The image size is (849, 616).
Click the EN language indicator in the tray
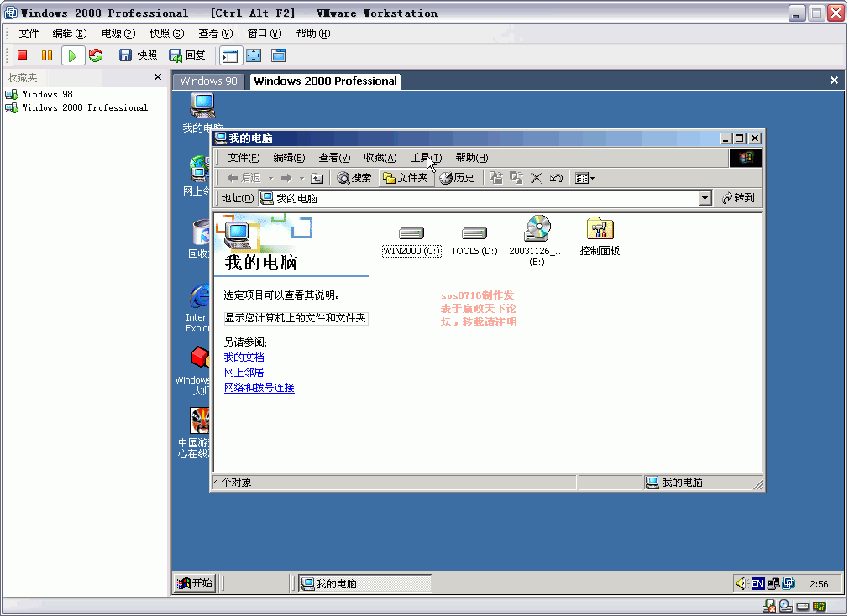[757, 583]
